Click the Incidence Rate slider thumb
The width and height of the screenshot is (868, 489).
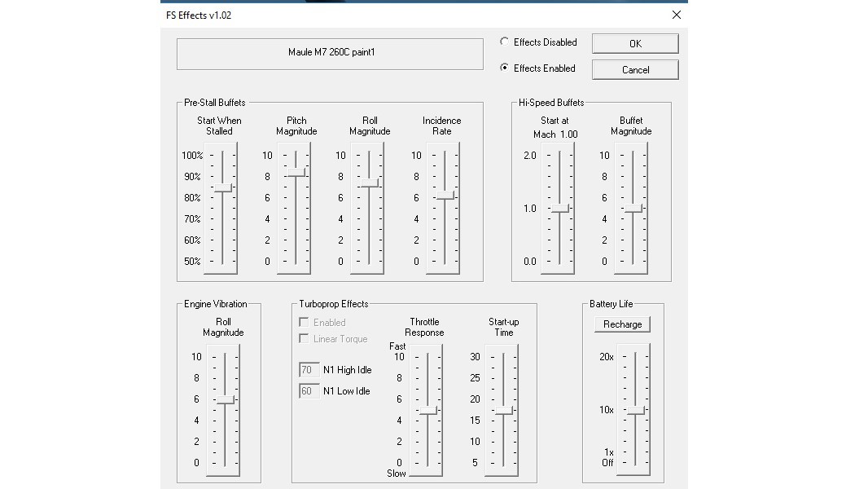pyautogui.click(x=445, y=196)
